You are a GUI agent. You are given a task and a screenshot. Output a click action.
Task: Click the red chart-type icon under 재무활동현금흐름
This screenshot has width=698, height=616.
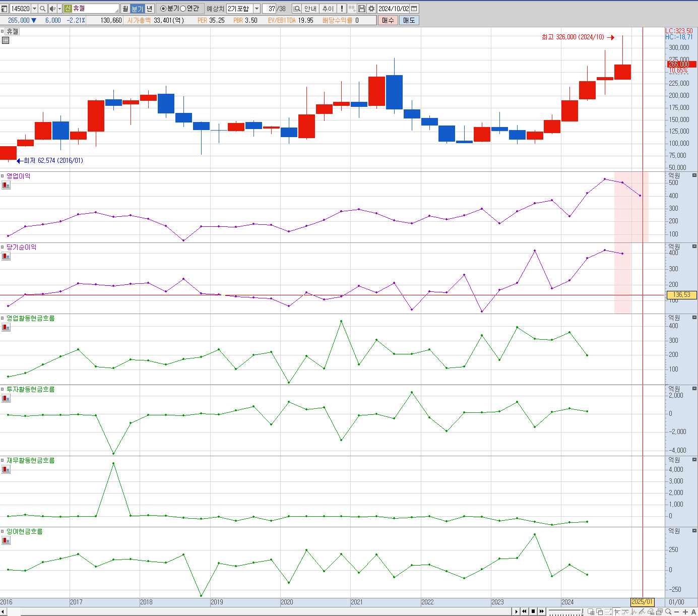click(6, 469)
